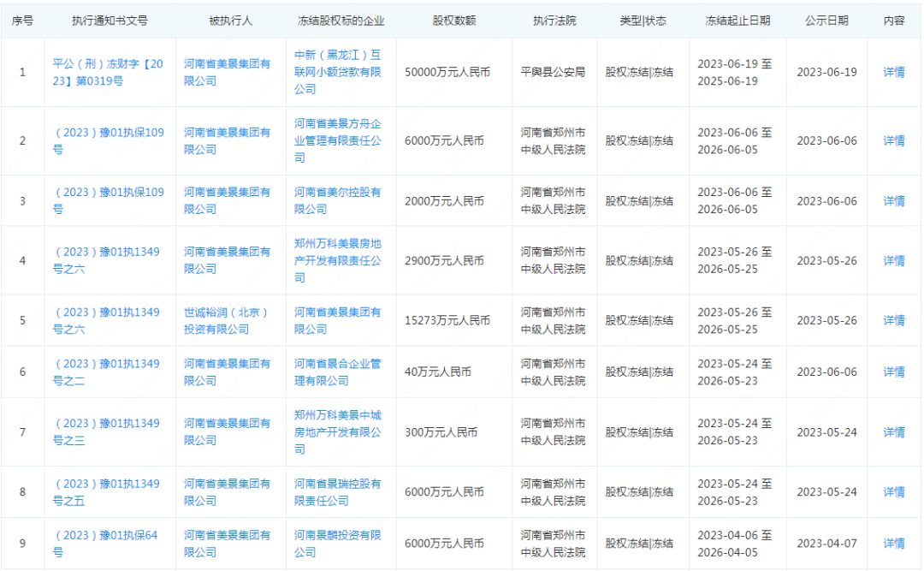Select 河南省郑州市中级人民法院 in row 9
The height and width of the screenshot is (571, 924).
553,544
